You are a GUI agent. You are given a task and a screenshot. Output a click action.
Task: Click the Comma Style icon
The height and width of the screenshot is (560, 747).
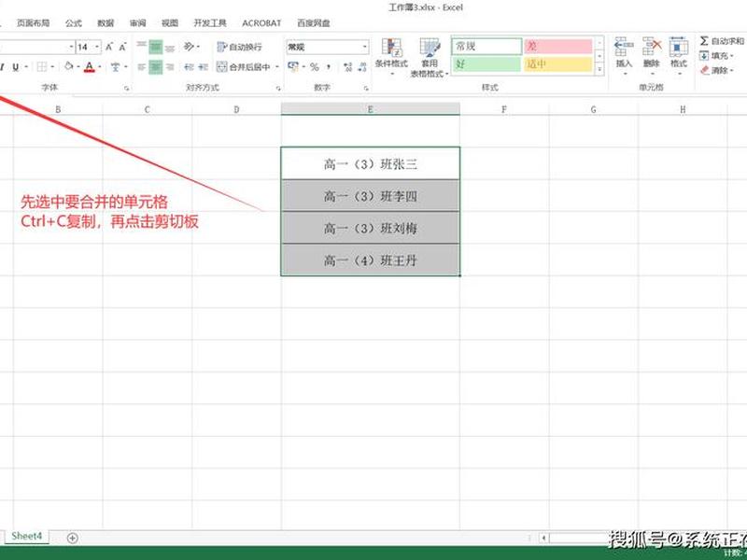pos(329,66)
